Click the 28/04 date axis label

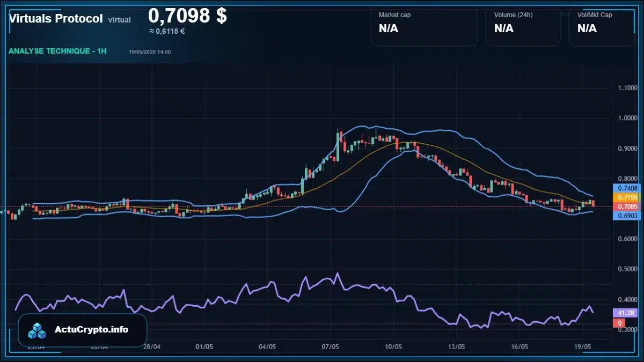(x=152, y=347)
